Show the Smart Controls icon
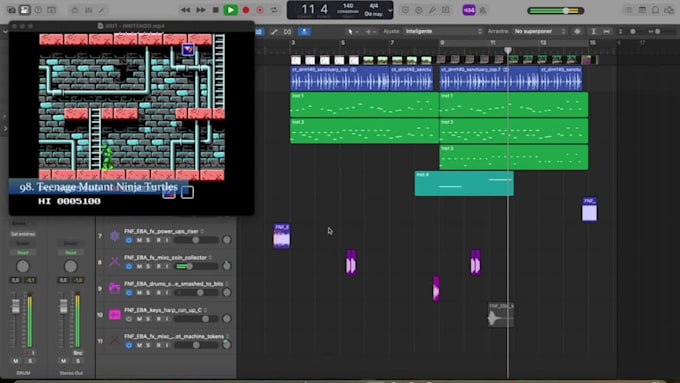 point(75,10)
